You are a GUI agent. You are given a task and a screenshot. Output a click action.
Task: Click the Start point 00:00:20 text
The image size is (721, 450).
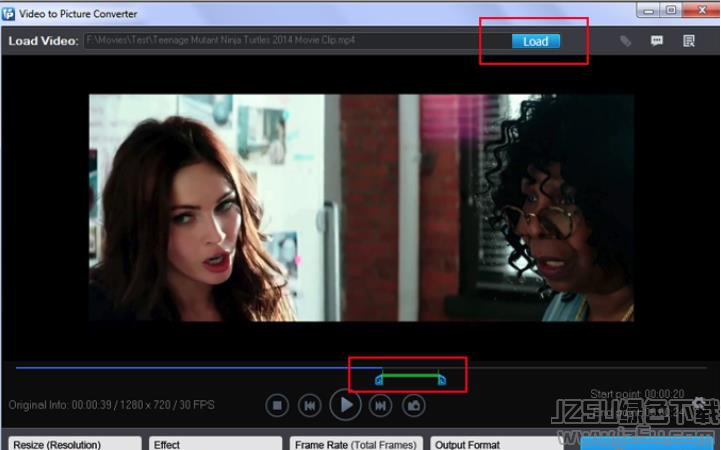pos(637,394)
